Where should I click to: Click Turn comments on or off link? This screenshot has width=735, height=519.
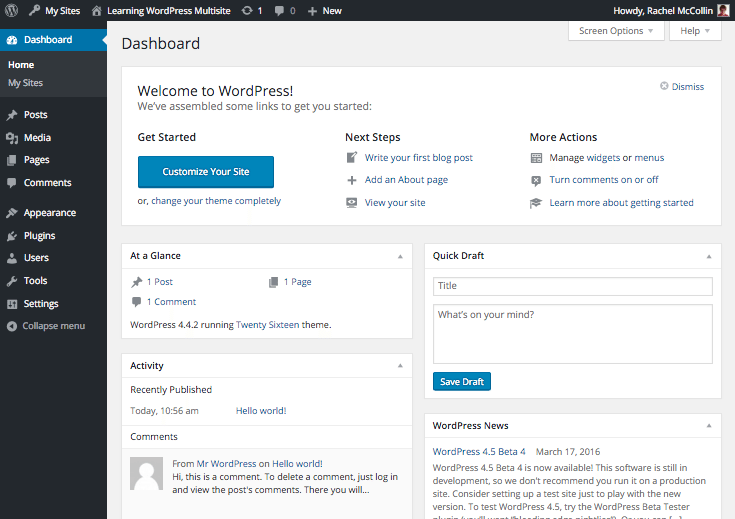604,180
